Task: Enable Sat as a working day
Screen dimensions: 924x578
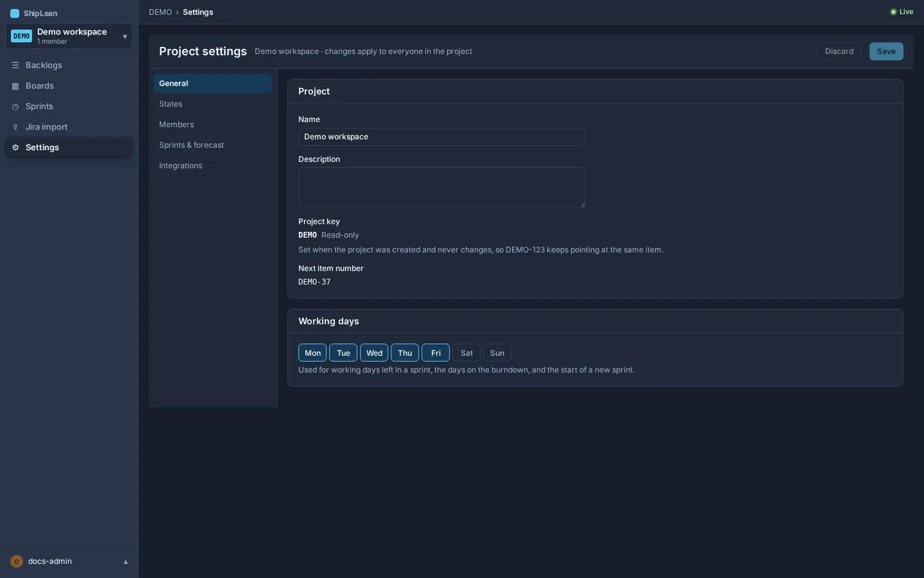Action: coord(466,353)
